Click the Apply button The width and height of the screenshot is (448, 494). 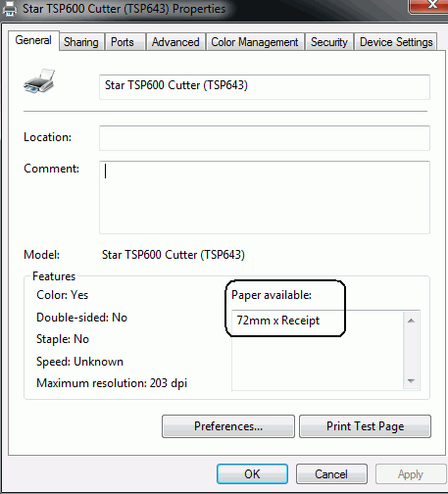[411, 474]
